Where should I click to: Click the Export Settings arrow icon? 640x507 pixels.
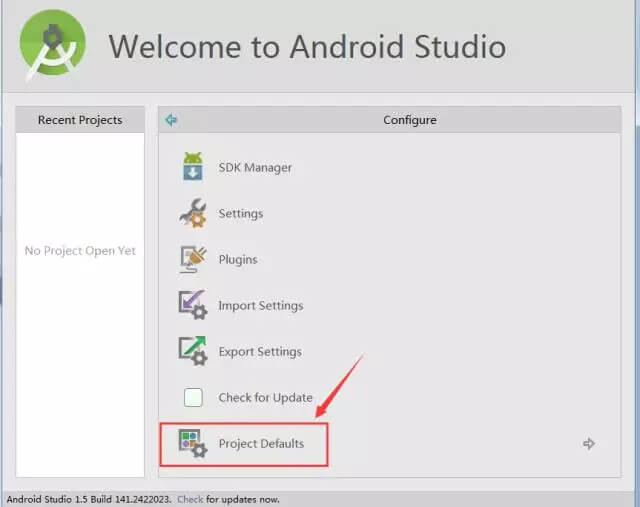point(193,351)
